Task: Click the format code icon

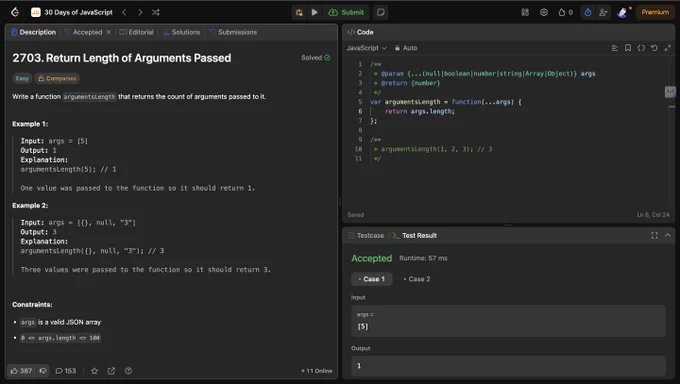Action: (x=615, y=48)
